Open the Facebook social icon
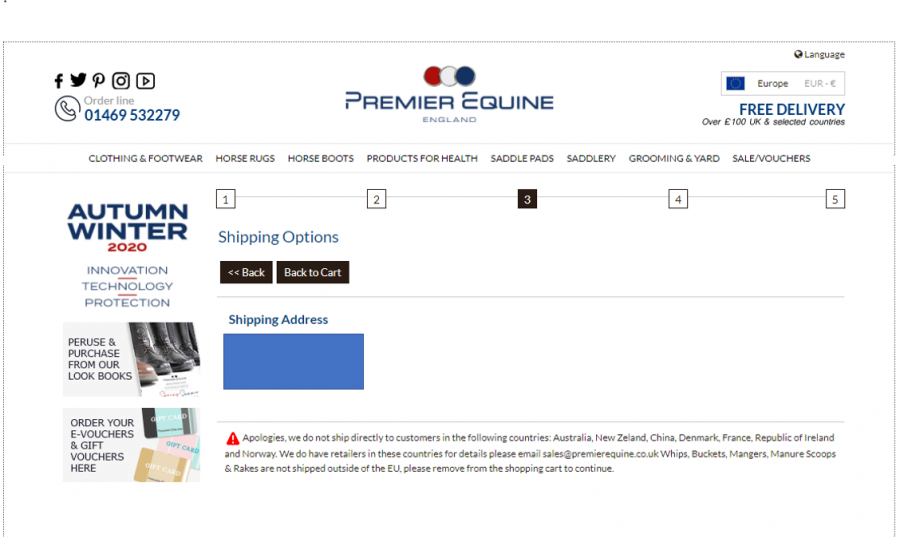Viewport: 900px width, 538px height. (59, 81)
